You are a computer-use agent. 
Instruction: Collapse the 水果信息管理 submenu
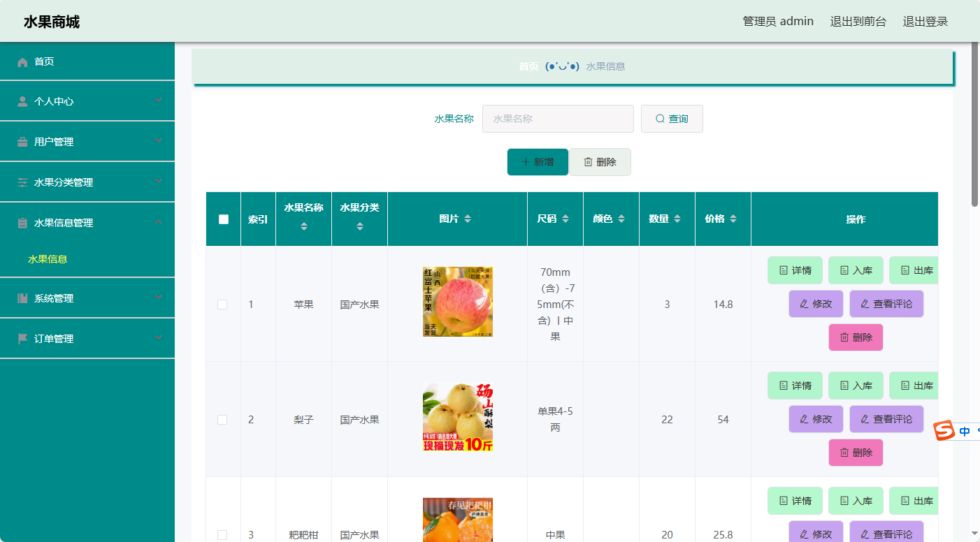click(x=159, y=221)
